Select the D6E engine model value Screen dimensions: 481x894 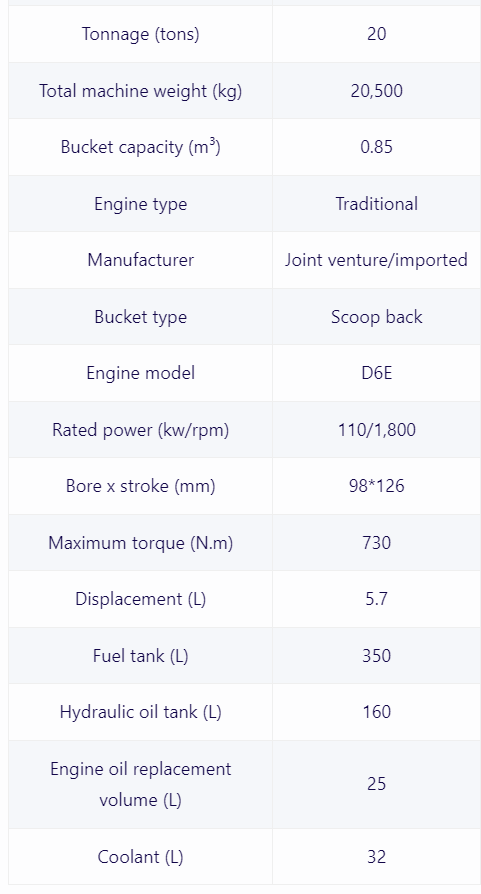click(376, 373)
